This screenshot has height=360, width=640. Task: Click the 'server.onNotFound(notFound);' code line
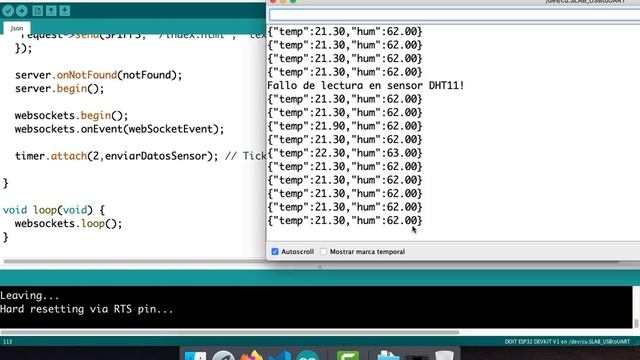point(98,75)
